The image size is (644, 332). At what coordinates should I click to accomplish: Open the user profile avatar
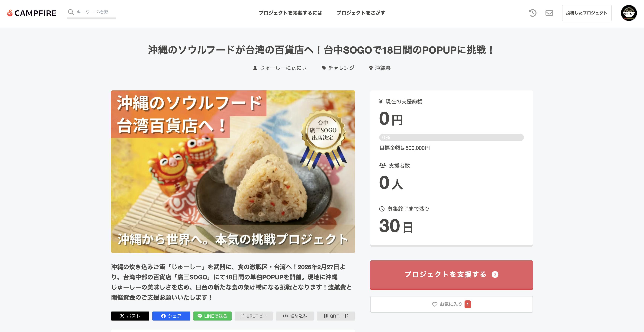(629, 13)
